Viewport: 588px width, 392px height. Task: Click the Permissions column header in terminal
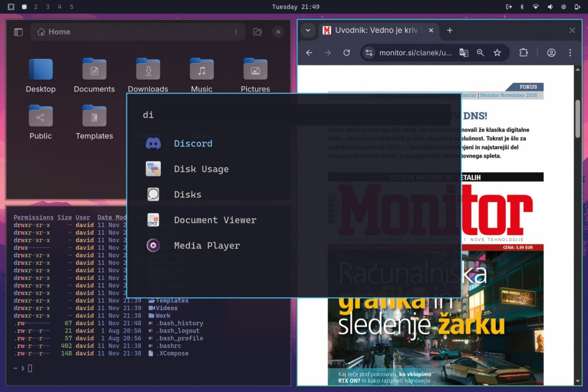(33, 217)
